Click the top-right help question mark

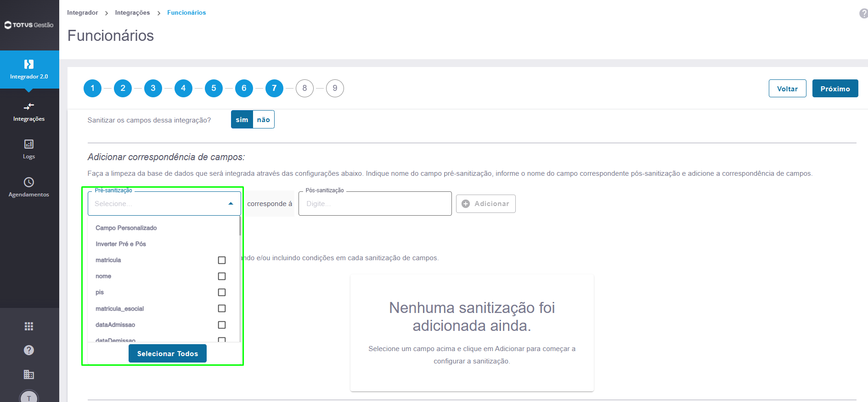[864, 13]
